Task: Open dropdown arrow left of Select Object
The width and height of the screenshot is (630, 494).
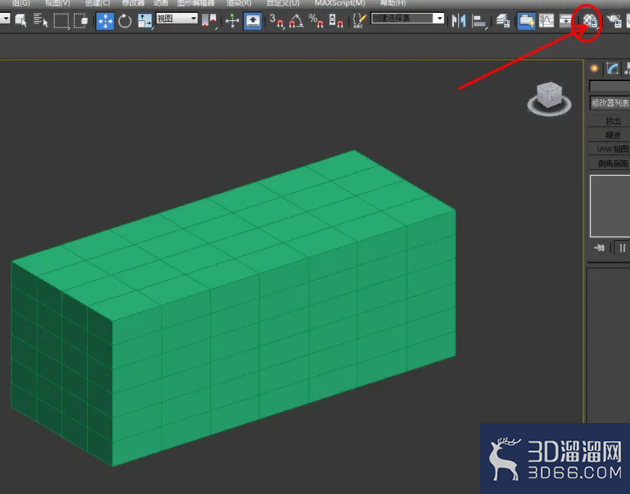Action: [x=4, y=18]
